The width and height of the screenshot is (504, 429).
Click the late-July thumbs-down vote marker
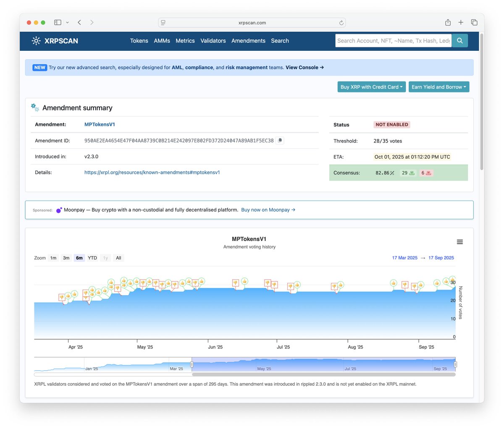click(x=334, y=287)
